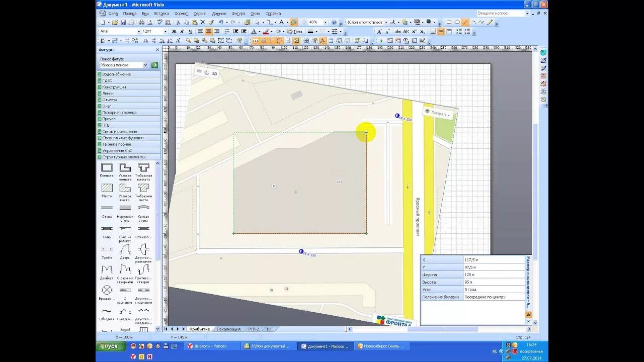The height and width of the screenshot is (362, 644).
Task: Toggle italic text formatting (К)
Action: point(182,31)
